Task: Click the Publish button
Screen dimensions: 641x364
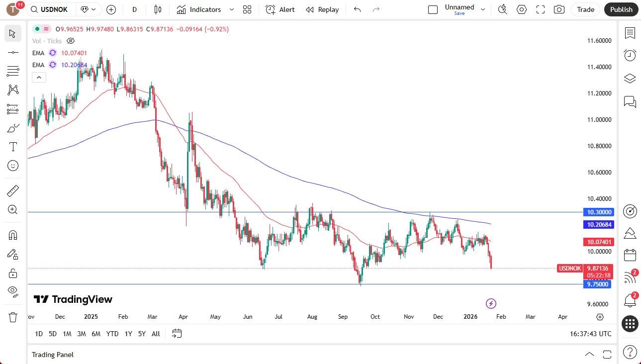Action: 621,9
